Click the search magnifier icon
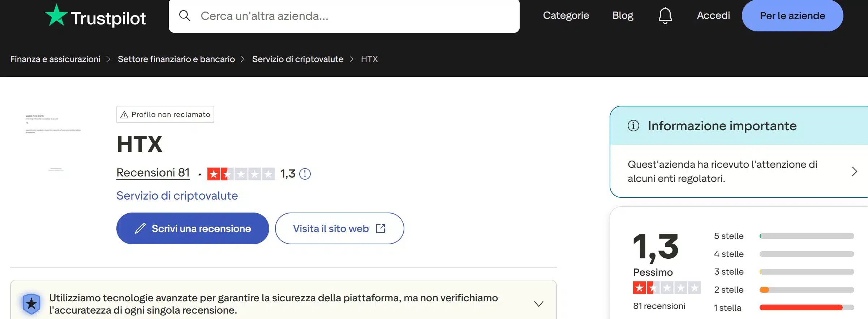The image size is (868, 319). coord(185,16)
